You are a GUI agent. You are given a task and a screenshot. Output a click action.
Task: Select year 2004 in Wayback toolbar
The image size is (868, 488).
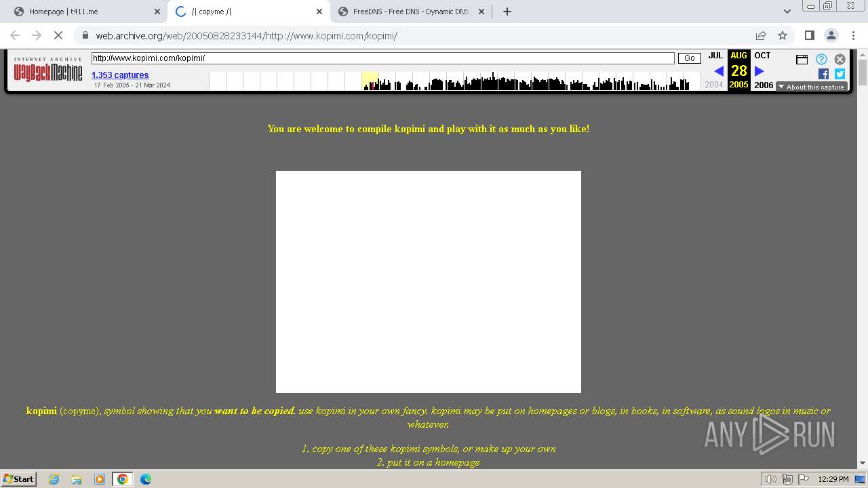[x=714, y=85]
